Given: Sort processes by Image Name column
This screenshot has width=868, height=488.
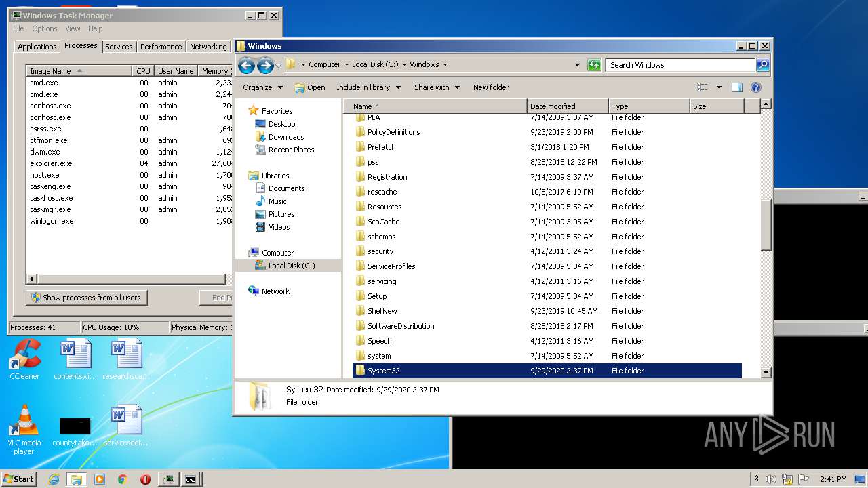Looking at the screenshot, I should tap(79, 71).
